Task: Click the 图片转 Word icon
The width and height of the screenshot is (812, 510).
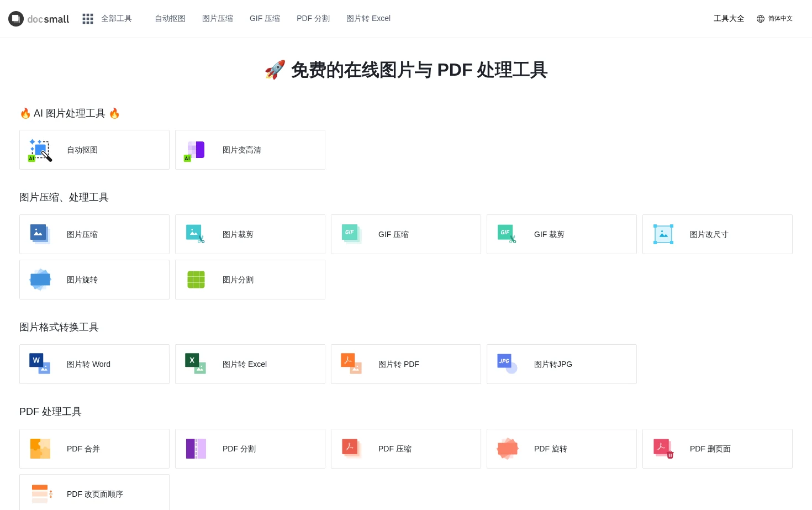Action: coord(40,364)
